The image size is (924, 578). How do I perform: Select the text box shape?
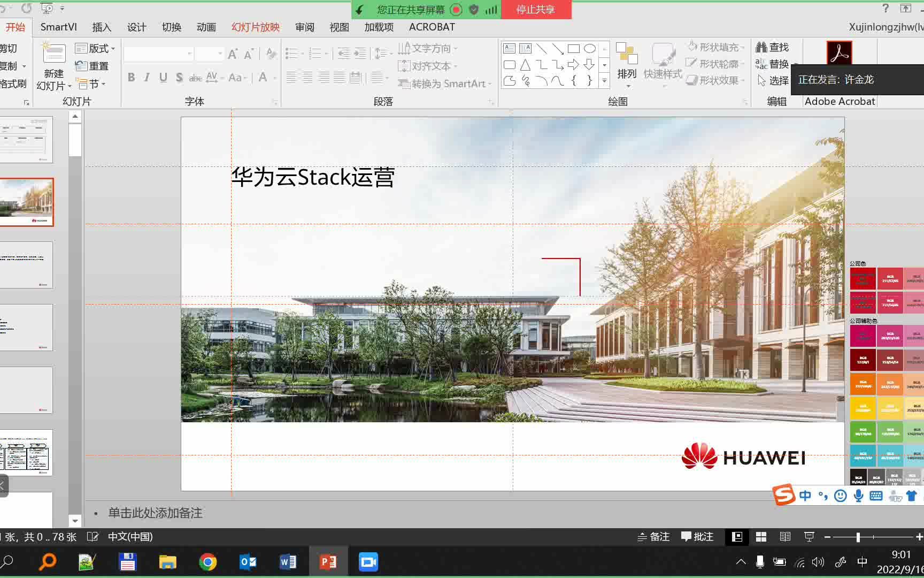click(x=510, y=49)
